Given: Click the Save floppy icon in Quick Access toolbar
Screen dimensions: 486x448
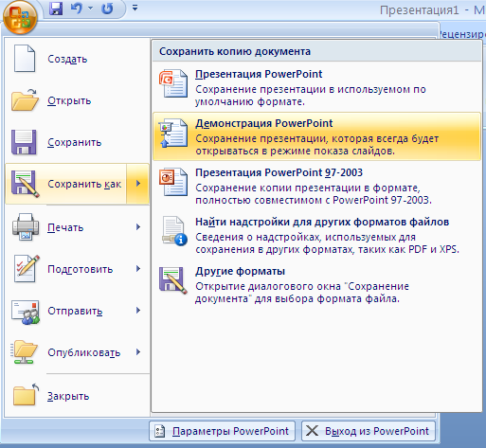Looking at the screenshot, I should coord(56,9).
